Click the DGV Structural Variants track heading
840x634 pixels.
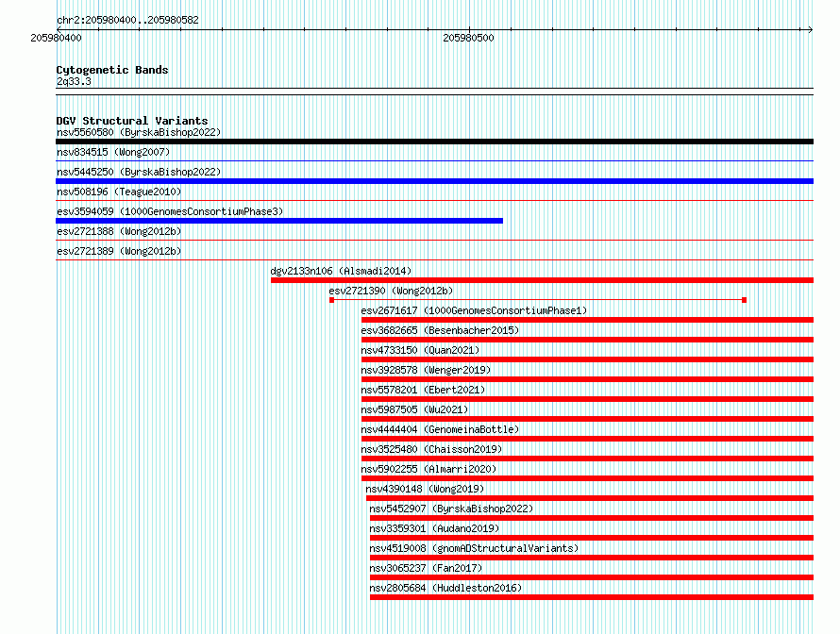132,121
